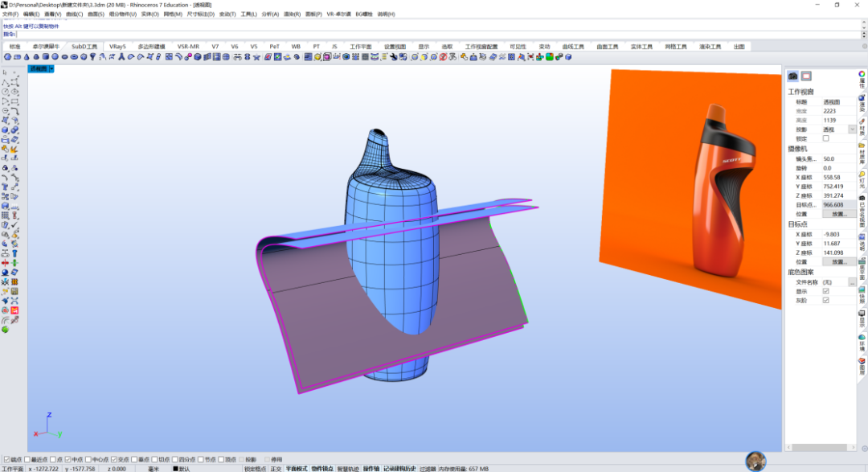Viewport: 868px width, 472px height.
Task: Open camera viewport properties icon in panel
Action: [x=792, y=76]
